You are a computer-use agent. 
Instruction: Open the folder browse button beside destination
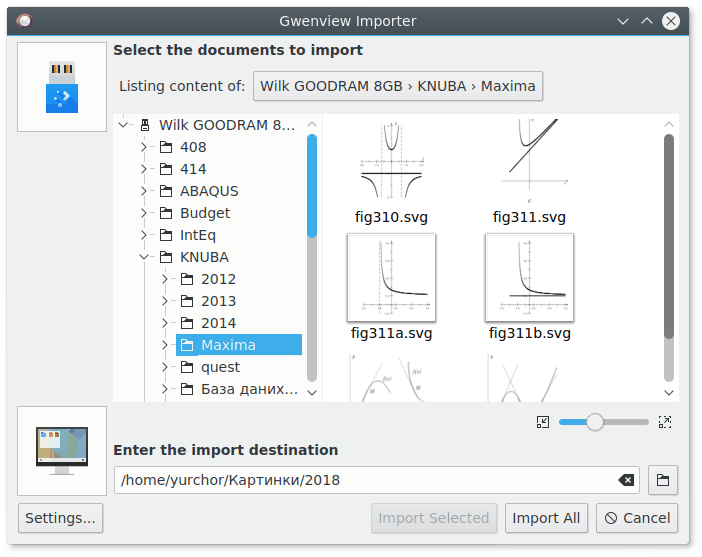tap(663, 480)
